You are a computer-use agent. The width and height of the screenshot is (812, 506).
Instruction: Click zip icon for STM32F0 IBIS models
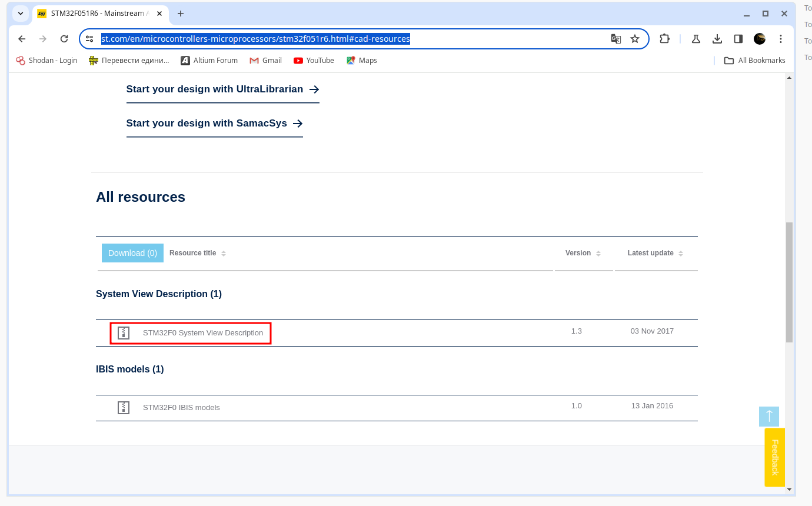[x=123, y=407]
